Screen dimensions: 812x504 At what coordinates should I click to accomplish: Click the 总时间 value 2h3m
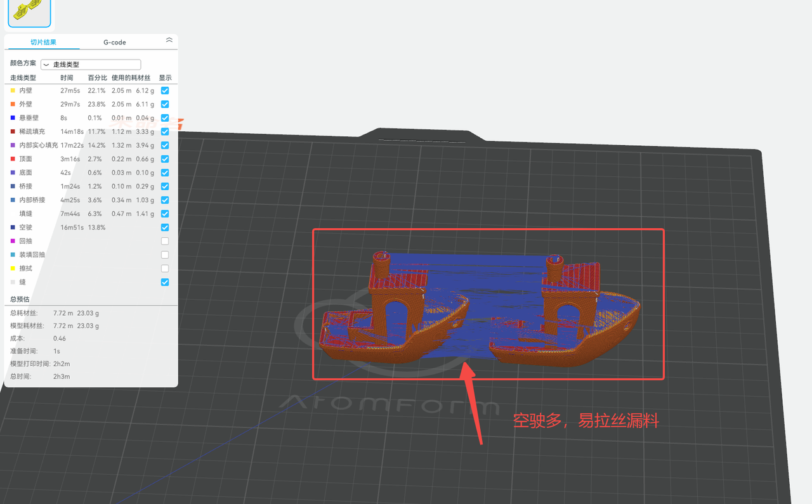point(62,377)
